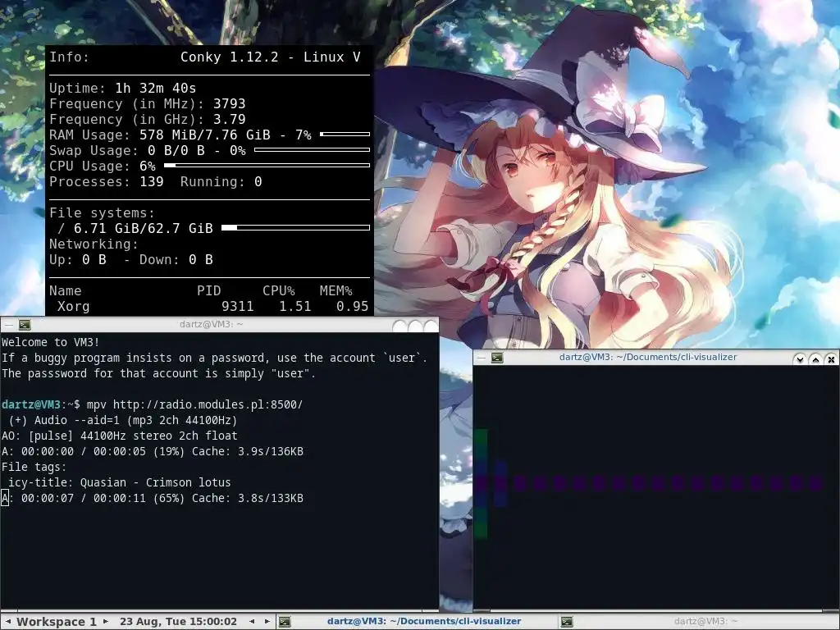Click the Xorg process row in Conky
The width and height of the screenshot is (840, 630).
tap(209, 307)
